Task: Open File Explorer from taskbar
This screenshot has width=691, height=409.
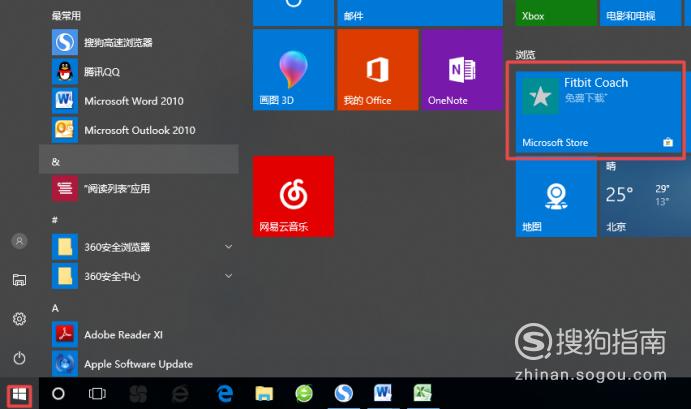Action: point(264,394)
